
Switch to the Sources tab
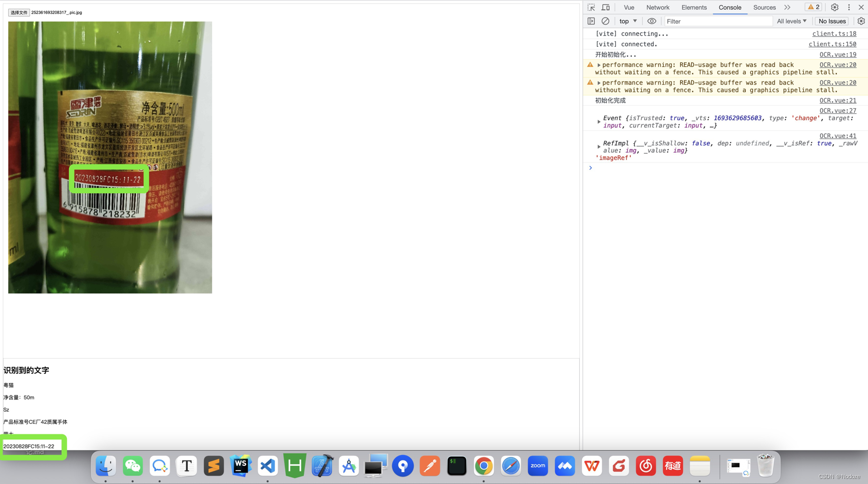point(764,8)
